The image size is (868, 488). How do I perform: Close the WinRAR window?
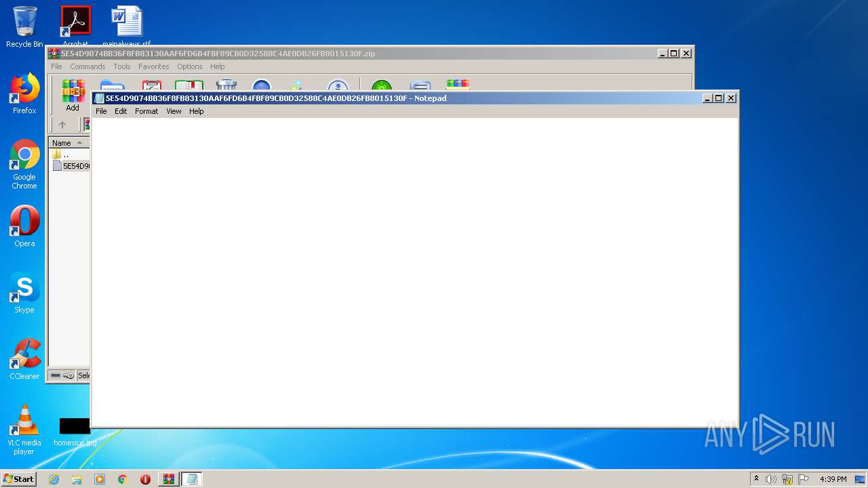click(x=686, y=54)
